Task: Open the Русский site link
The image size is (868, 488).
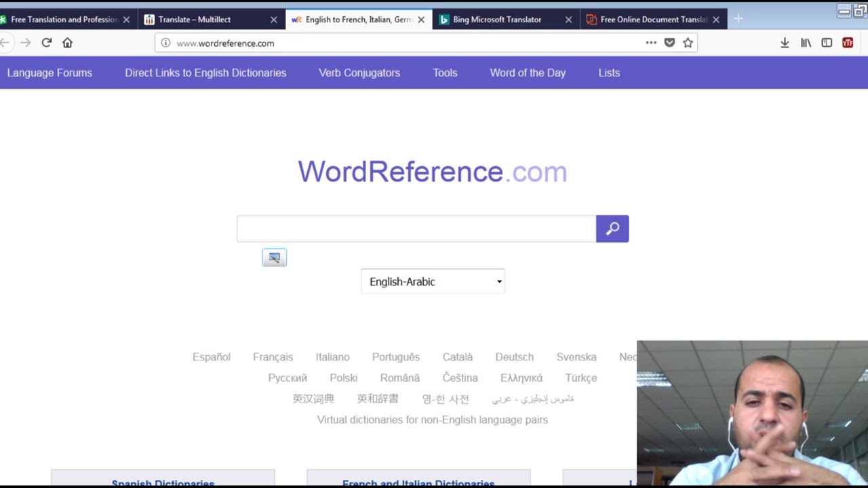Action: pos(288,378)
